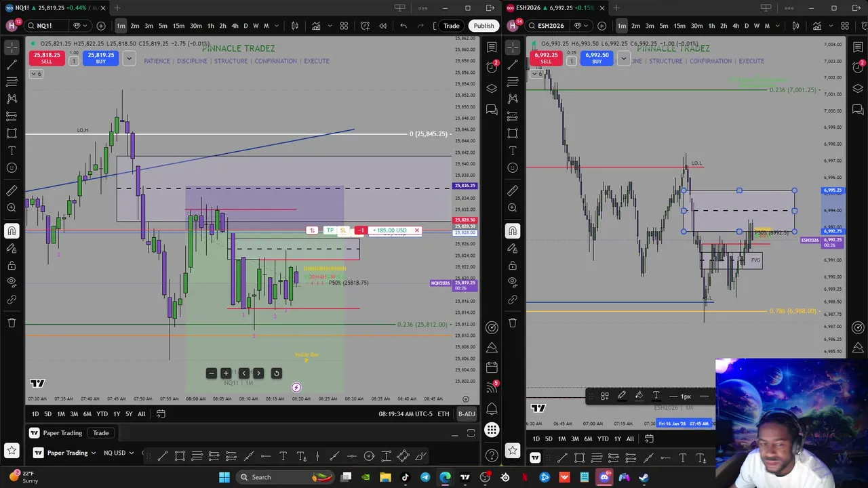
Task: Click the trash remove-drawings icon in NQ1! window
Action: 12,323
